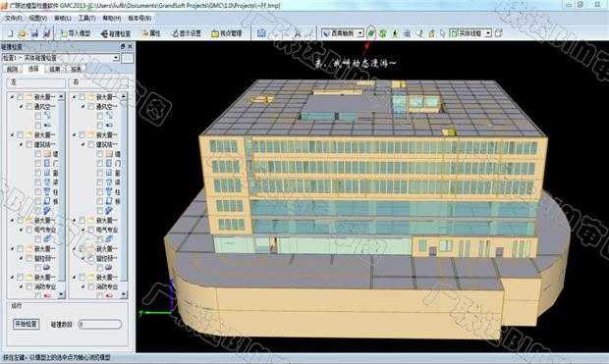
Task: Collapse 建筑结 node in right tree
Action: 83,144
